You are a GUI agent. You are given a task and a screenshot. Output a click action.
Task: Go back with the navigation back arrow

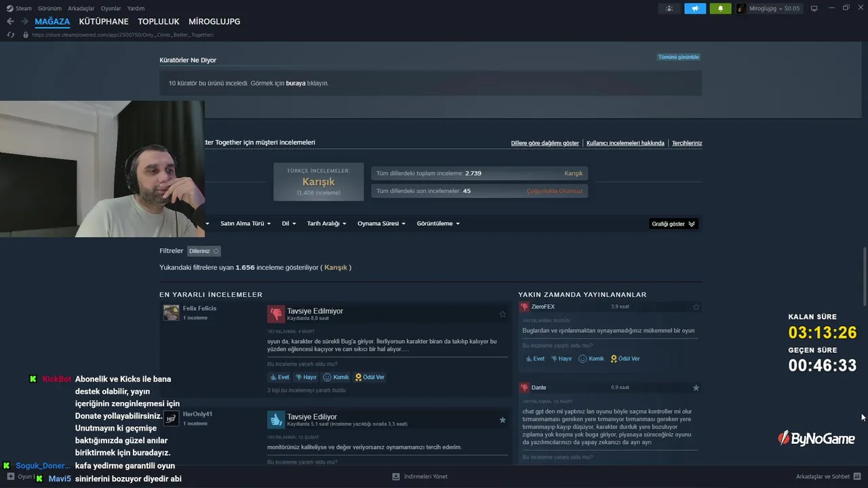(x=10, y=22)
